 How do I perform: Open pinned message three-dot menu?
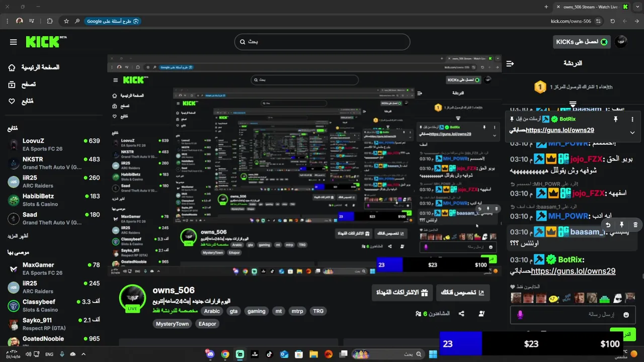[x=632, y=119]
